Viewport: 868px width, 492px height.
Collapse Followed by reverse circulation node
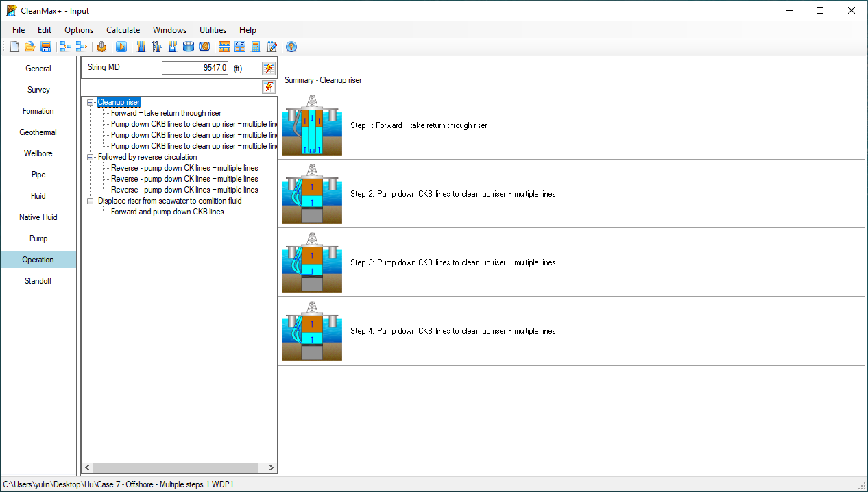[x=91, y=157]
